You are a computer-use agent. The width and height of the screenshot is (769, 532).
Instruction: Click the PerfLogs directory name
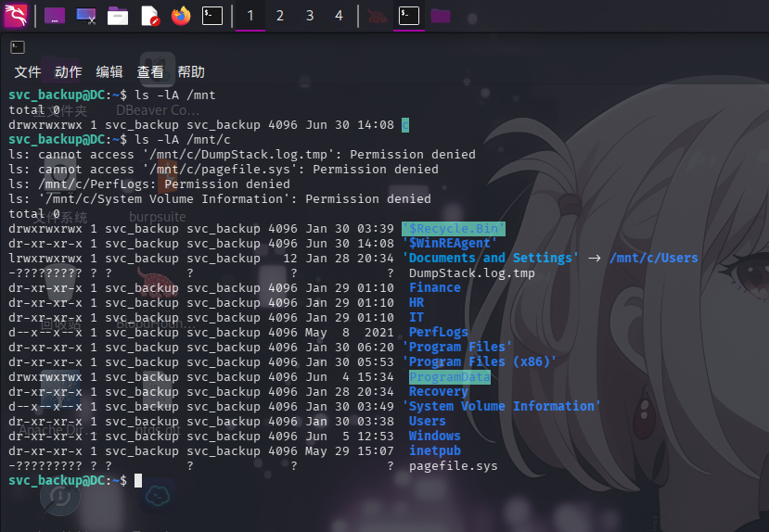tap(439, 333)
